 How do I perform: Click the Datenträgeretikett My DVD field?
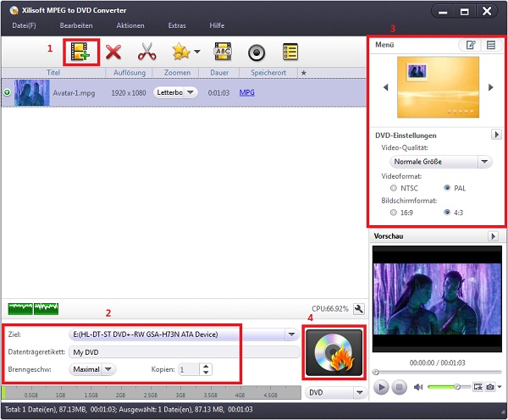point(185,352)
